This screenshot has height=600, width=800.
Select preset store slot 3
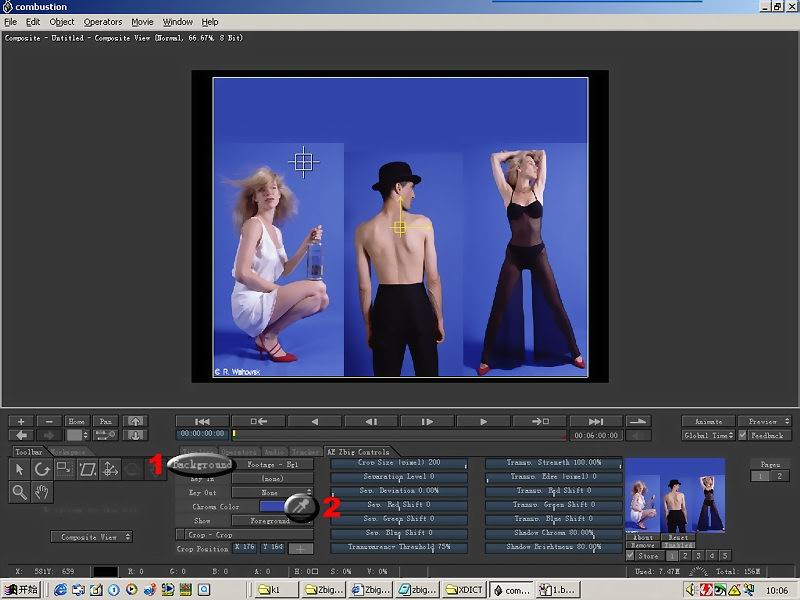click(698, 556)
